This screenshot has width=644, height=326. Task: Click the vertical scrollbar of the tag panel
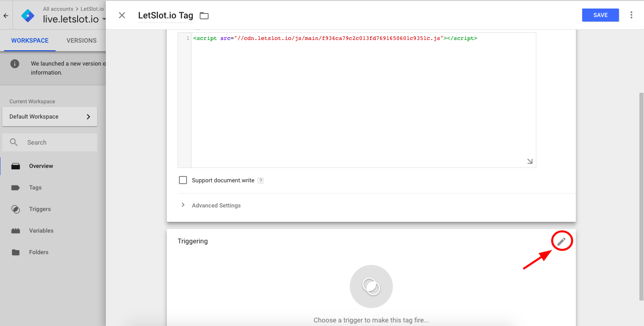pos(641,196)
